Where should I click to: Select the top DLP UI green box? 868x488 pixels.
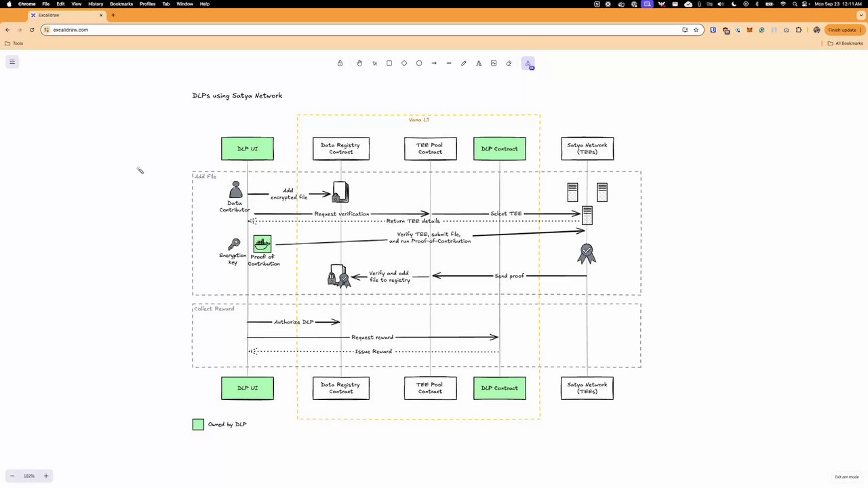tap(248, 149)
